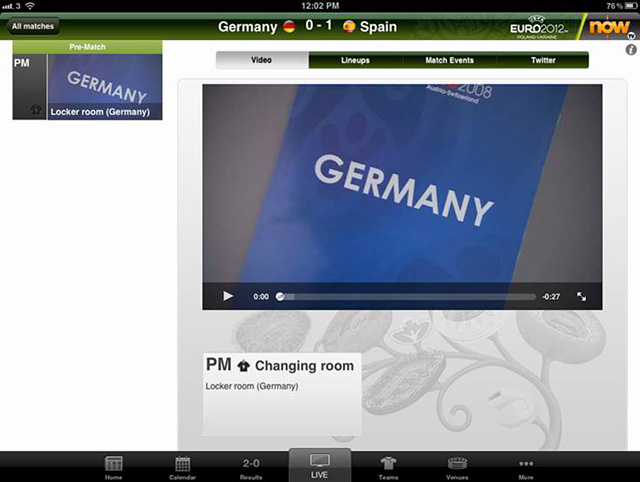640x482 pixels.
Task: Click the Pre-Match section header
Action: 87,47
